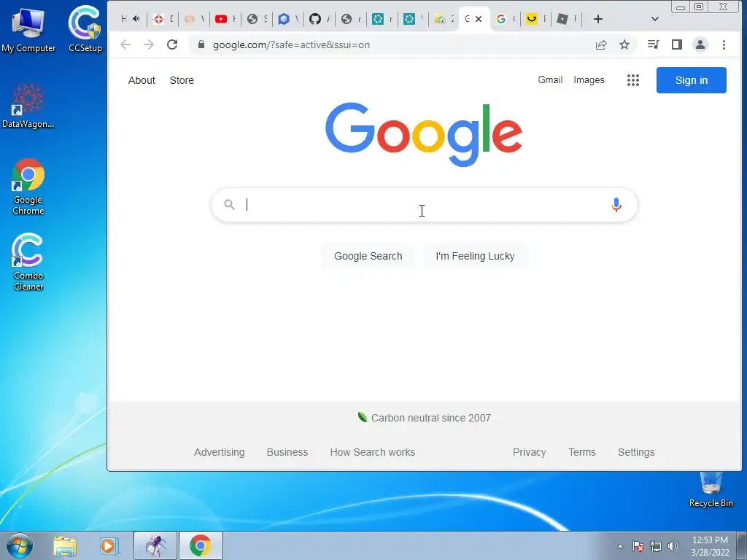Open the Chrome profile avatar

click(700, 44)
